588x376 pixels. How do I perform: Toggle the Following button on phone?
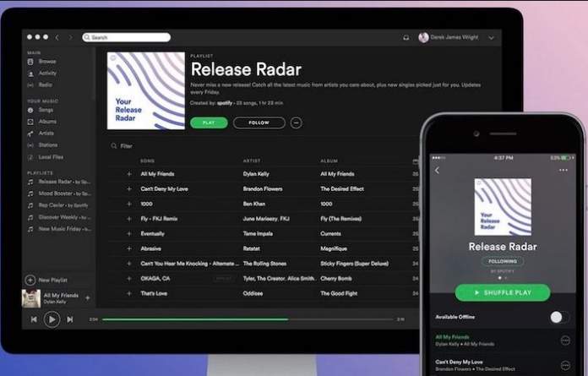502,262
